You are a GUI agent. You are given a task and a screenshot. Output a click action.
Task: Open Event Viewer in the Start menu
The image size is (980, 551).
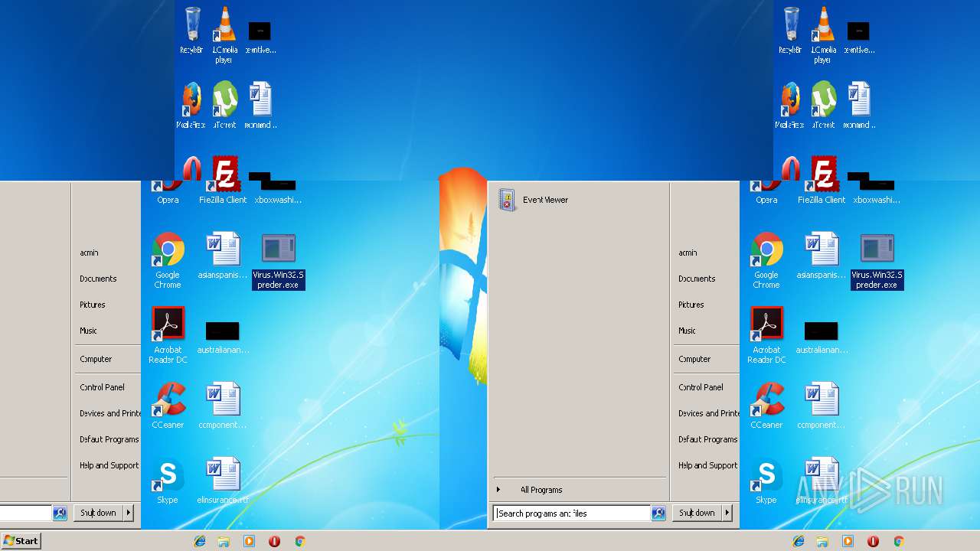[x=534, y=200]
